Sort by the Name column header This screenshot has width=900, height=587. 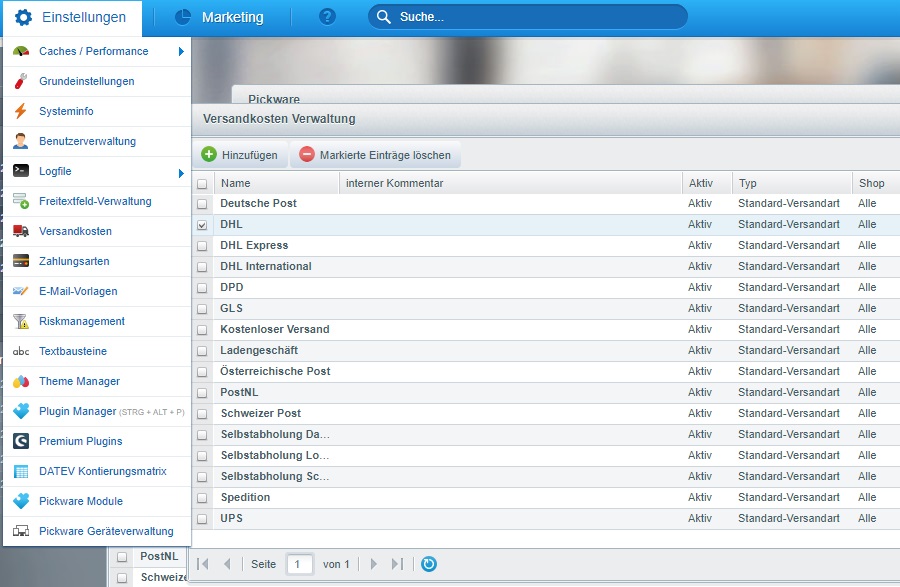tap(277, 183)
